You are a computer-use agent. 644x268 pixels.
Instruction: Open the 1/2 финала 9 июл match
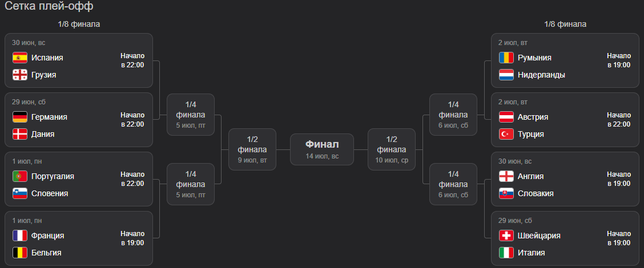pos(252,149)
